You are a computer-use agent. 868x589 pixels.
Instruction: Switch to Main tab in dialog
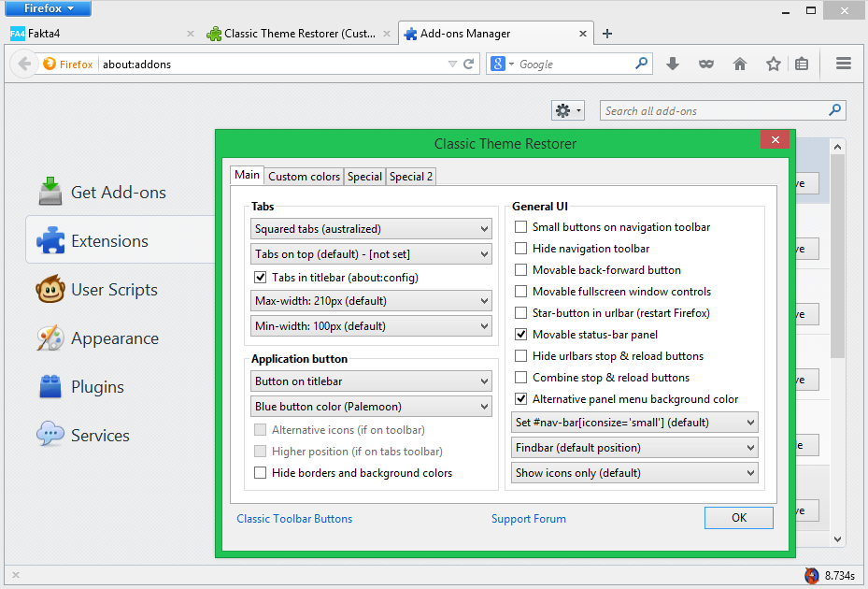tap(247, 175)
